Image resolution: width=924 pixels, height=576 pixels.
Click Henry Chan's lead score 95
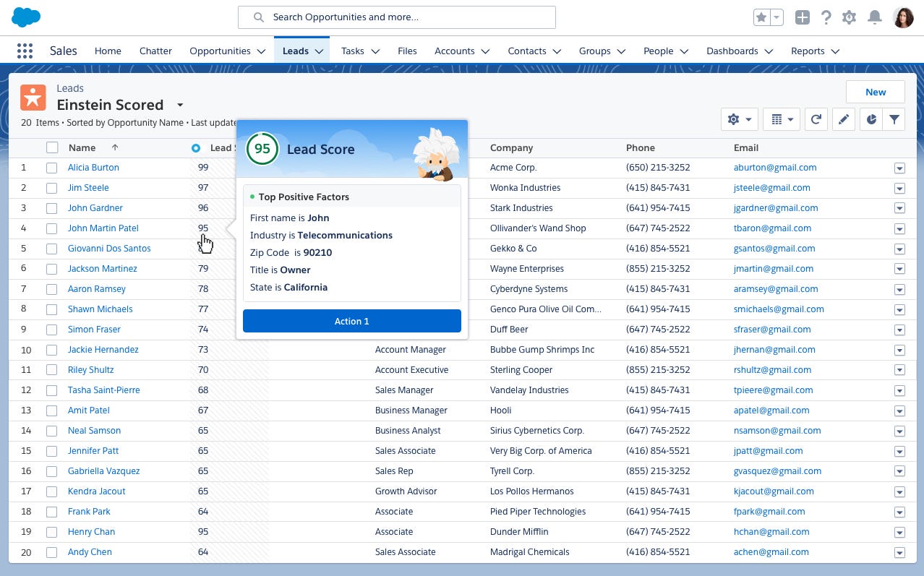[203, 532]
